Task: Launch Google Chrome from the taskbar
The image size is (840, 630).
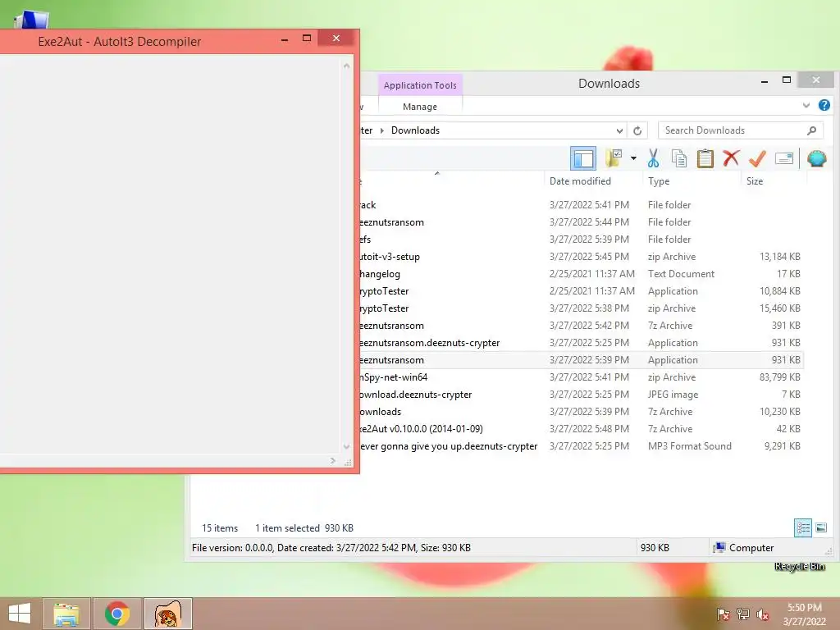Action: 116,614
